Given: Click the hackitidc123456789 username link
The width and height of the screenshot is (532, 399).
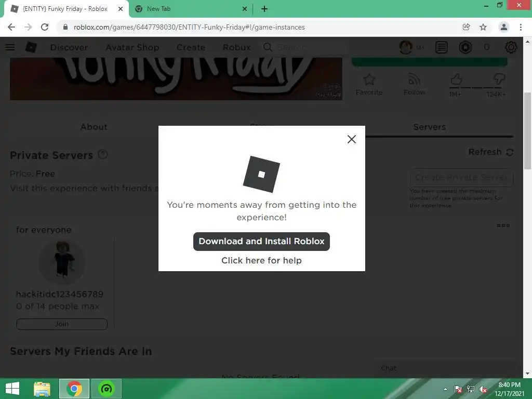Looking at the screenshot, I should tap(60, 294).
